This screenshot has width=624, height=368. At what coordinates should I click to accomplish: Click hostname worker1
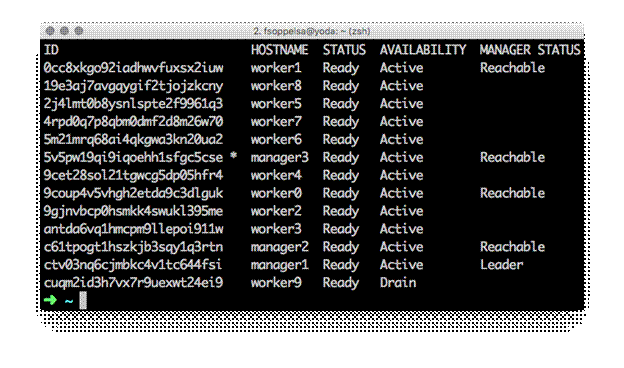(x=276, y=68)
